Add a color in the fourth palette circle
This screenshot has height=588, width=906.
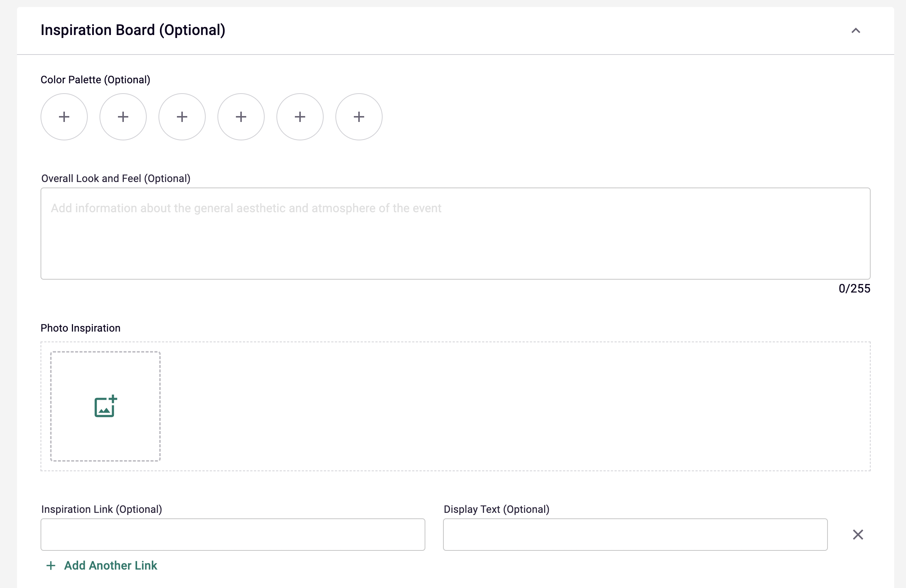point(241,117)
